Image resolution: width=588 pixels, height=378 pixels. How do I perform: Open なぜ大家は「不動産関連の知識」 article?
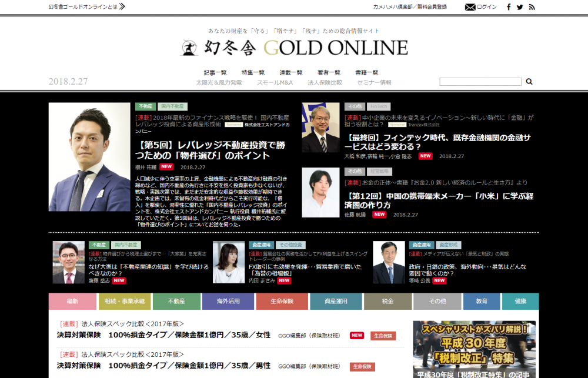click(149, 270)
